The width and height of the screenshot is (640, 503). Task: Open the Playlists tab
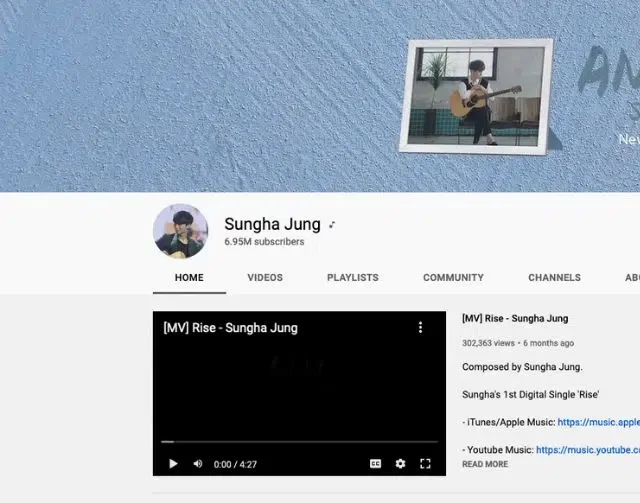(x=352, y=277)
